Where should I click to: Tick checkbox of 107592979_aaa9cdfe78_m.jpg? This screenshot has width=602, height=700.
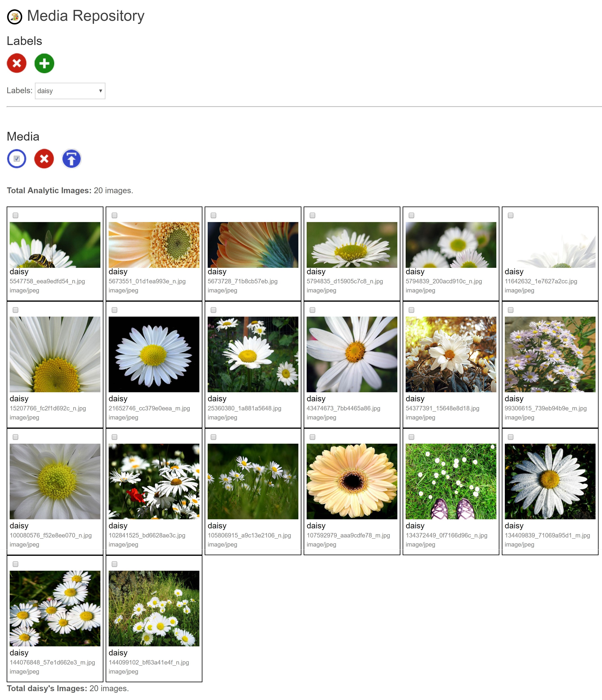coord(312,437)
